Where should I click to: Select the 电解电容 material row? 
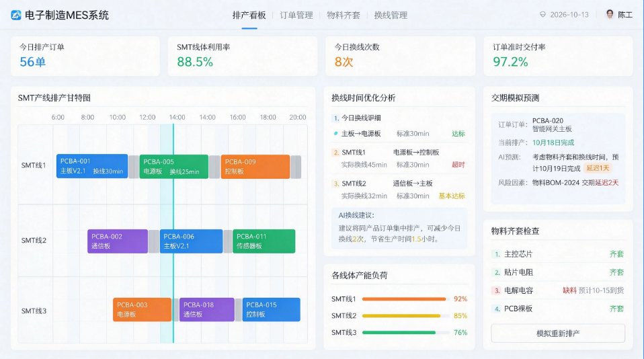[558, 290]
